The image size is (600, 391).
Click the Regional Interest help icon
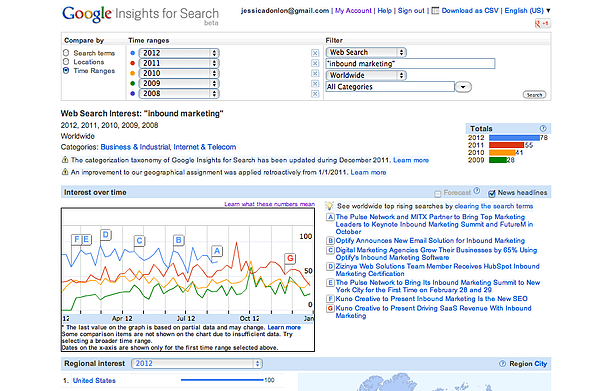502,363
